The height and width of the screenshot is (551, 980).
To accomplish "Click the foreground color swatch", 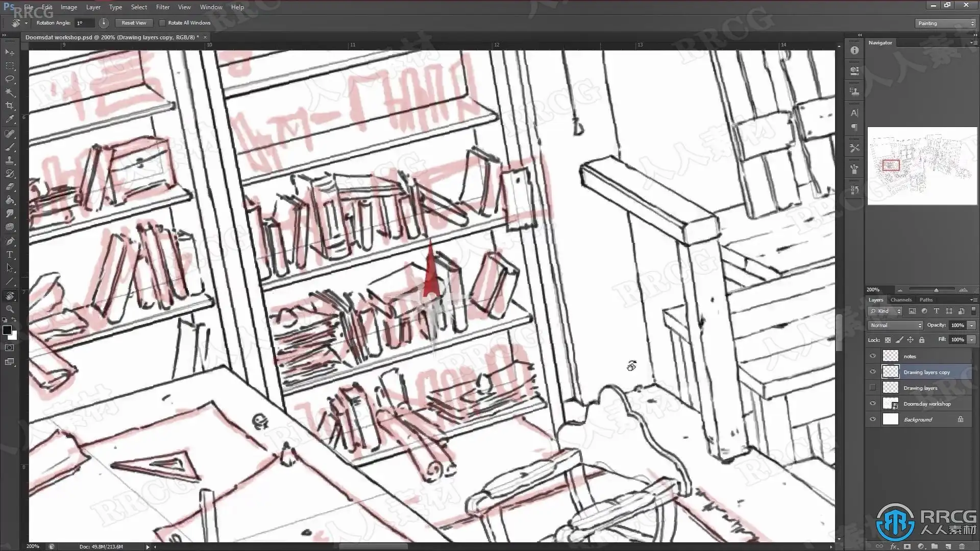I will tap(7, 330).
